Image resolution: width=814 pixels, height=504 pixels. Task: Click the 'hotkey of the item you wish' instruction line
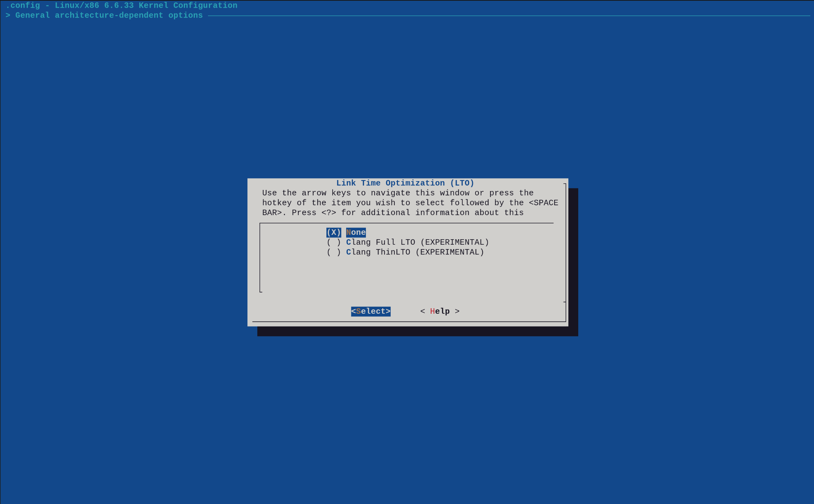point(410,203)
